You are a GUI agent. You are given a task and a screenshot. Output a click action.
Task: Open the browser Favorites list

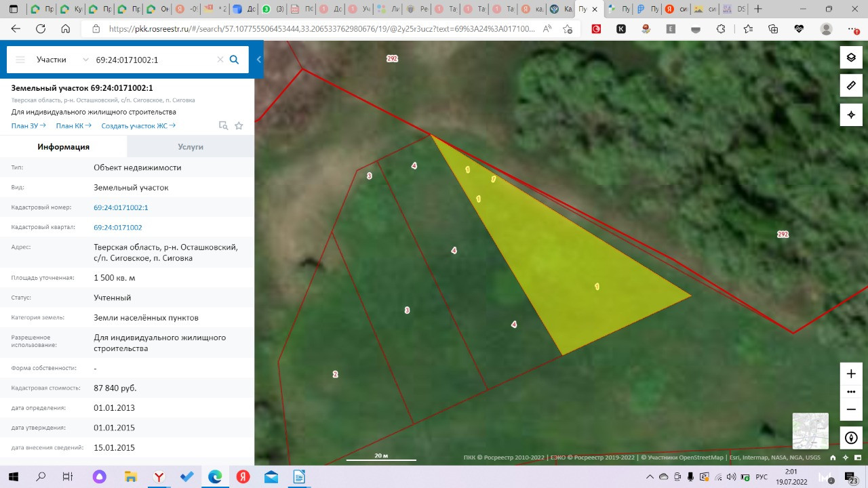[748, 29]
